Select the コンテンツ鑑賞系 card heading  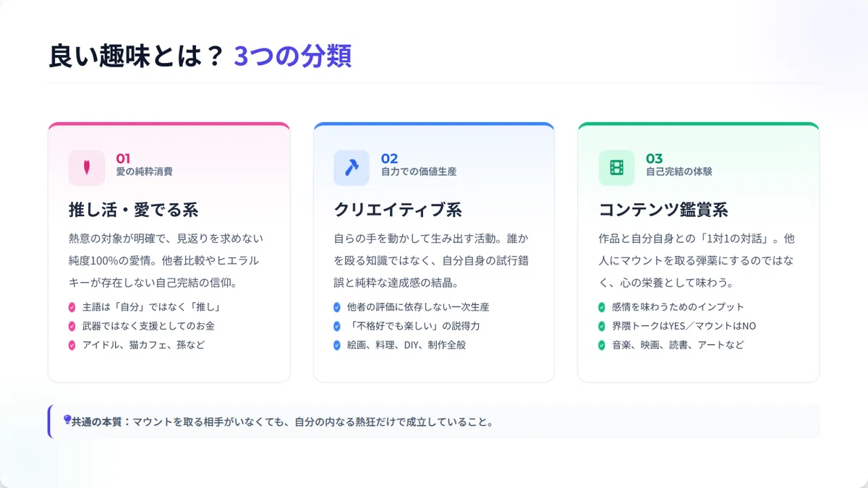663,210
